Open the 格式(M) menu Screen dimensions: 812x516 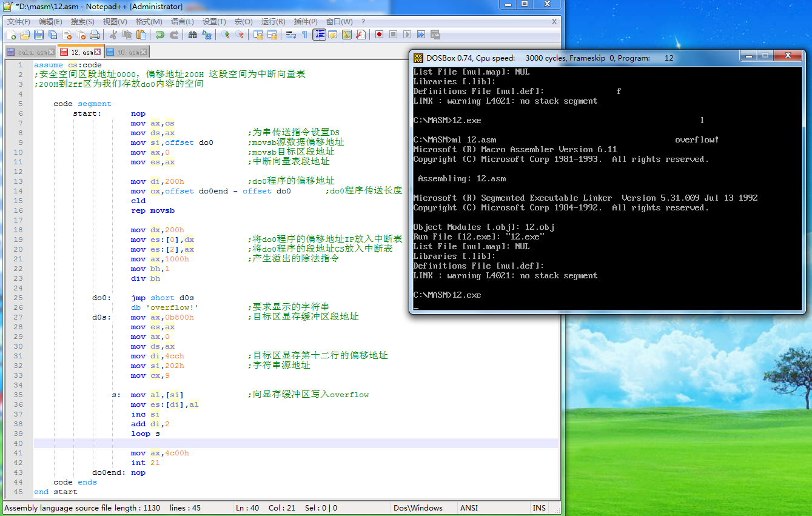point(149,21)
